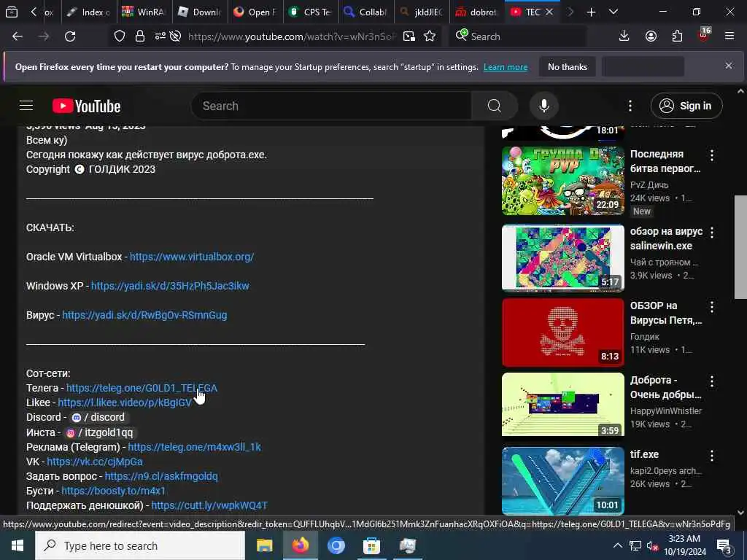This screenshot has width=747, height=560.
Task: Open the extensions puzzle icon
Action: 677,36
